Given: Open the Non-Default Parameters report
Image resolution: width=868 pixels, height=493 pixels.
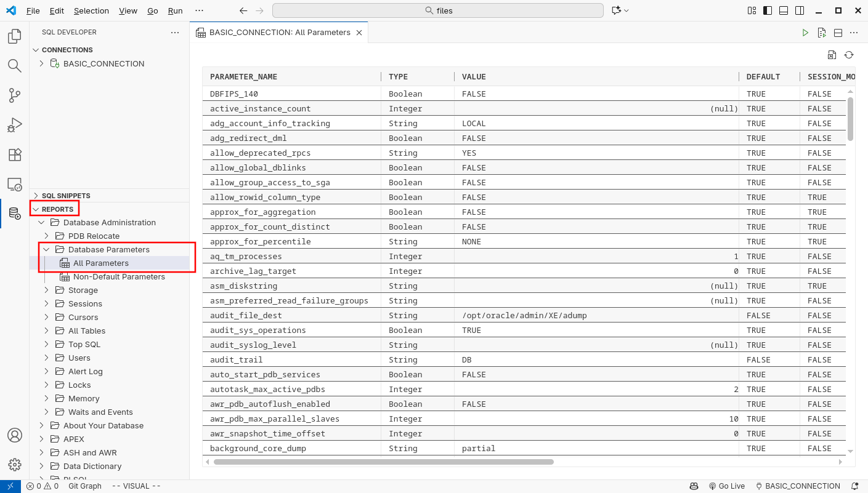Looking at the screenshot, I should click(x=119, y=276).
